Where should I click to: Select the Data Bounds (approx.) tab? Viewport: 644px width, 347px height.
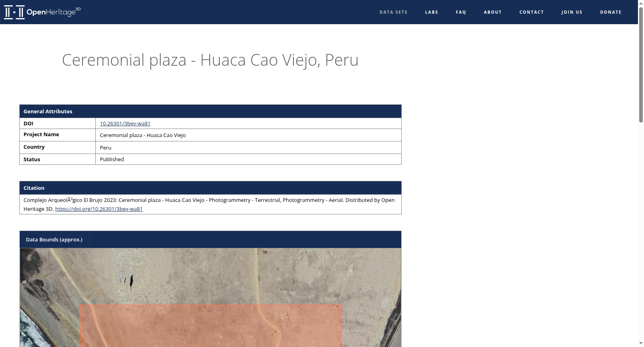click(x=54, y=239)
